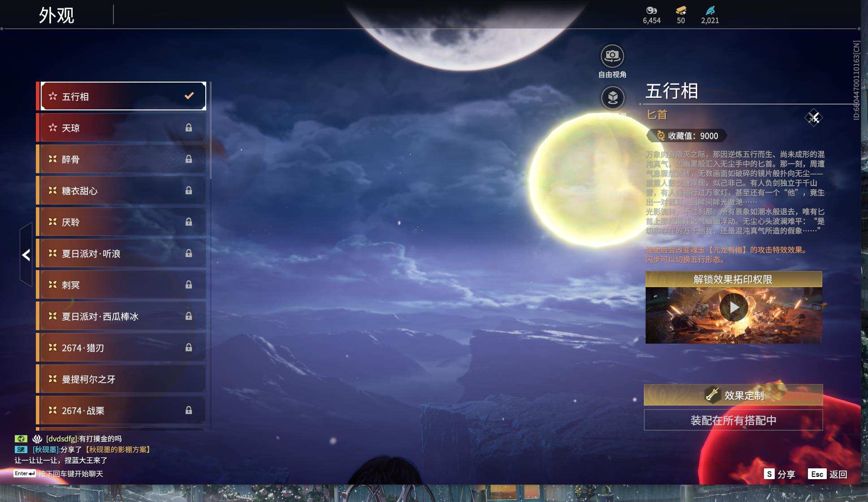
Task: Click the gold bar currency icon
Action: pyautogui.click(x=681, y=10)
